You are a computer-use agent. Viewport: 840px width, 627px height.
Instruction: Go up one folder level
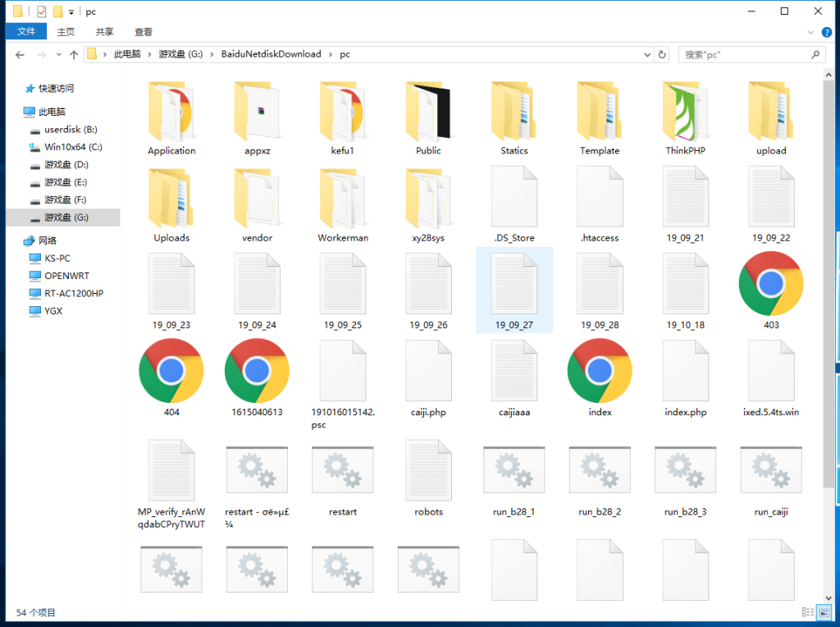point(74,55)
